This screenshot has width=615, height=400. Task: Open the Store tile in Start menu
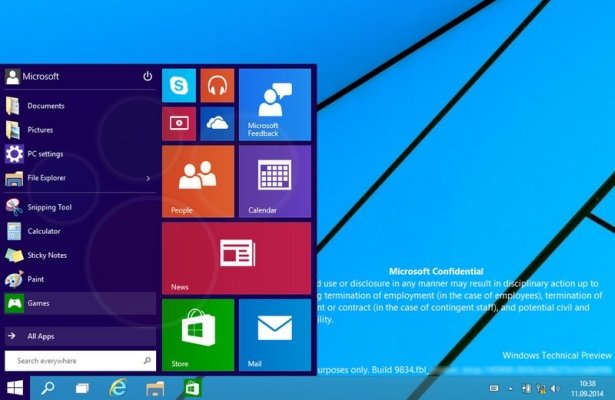pos(197,334)
